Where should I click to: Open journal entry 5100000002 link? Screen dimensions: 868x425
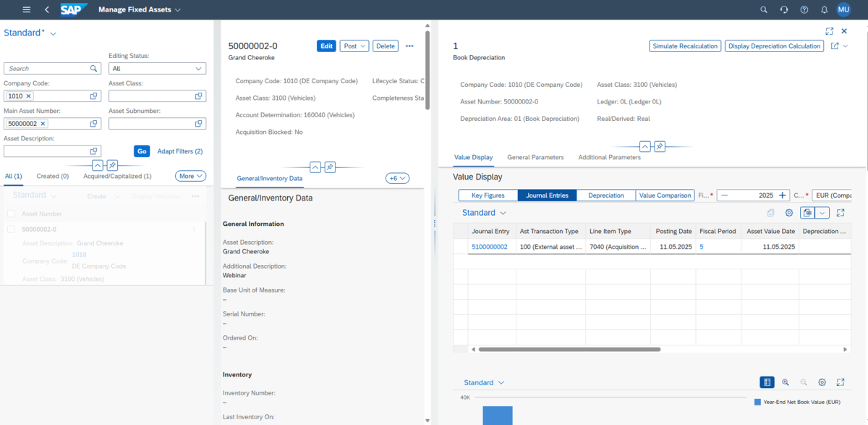[490, 247]
